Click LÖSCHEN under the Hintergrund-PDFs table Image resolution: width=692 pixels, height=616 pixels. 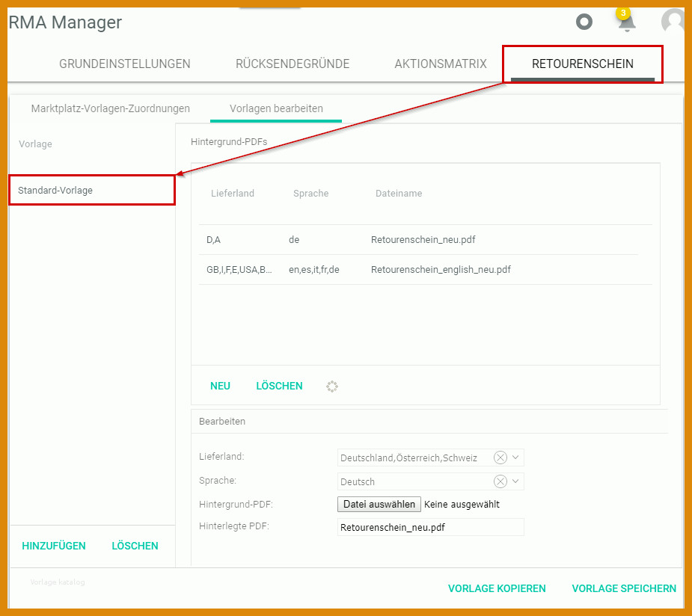click(279, 386)
